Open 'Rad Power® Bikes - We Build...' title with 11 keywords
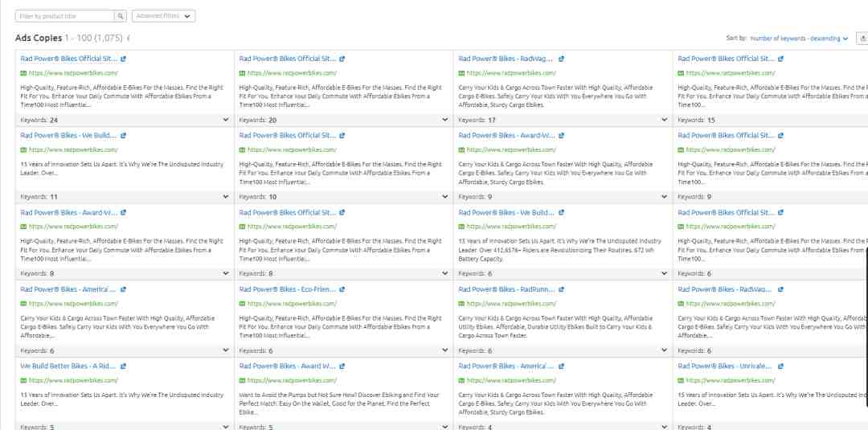Screen dimensions: 868x430 [x=68, y=136]
